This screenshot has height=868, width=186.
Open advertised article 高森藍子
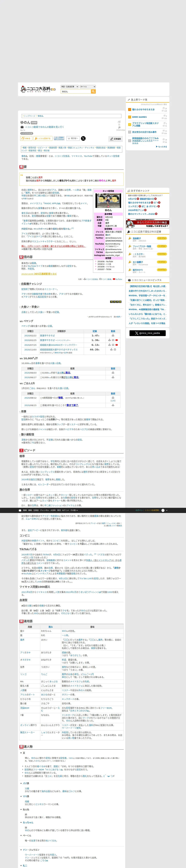137,238
